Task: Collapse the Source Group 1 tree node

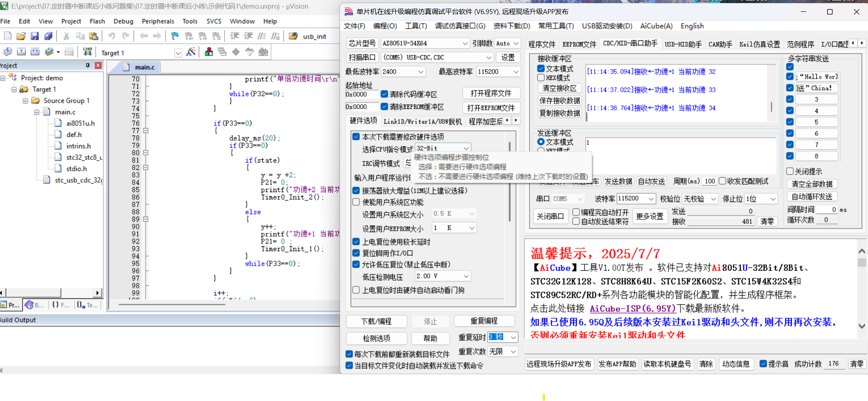Action: (25, 101)
